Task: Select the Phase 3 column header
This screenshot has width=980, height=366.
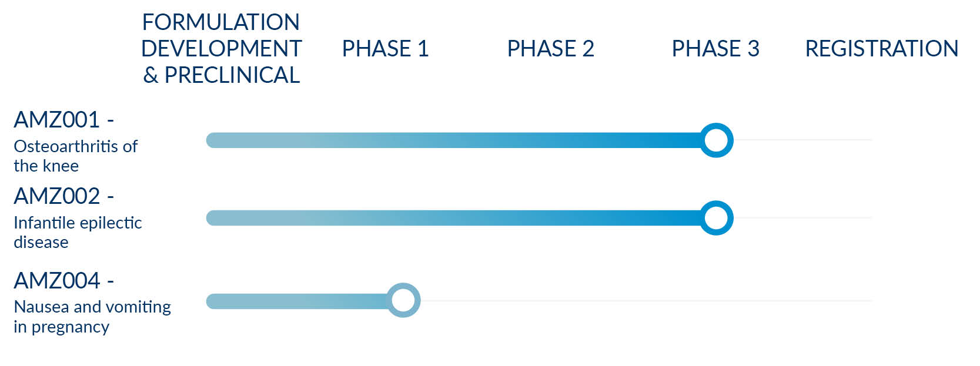Action: tap(715, 48)
